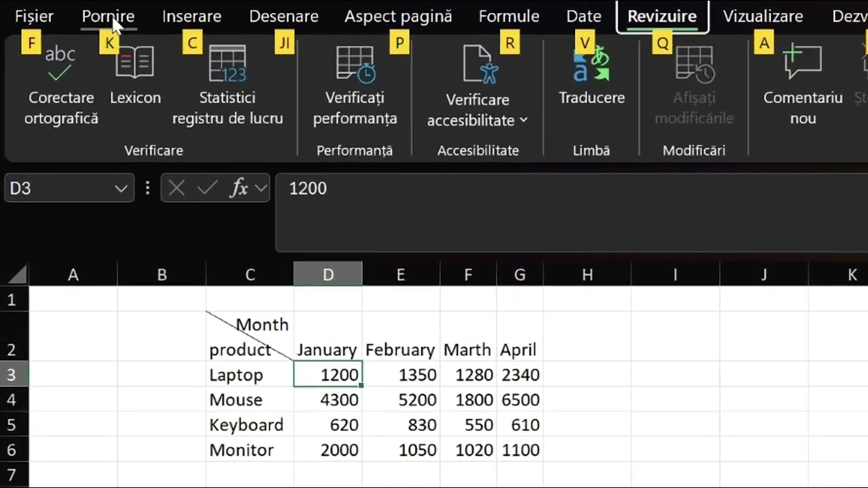Select the April header cell
Viewport: 868px width, 488px height.
click(520, 337)
